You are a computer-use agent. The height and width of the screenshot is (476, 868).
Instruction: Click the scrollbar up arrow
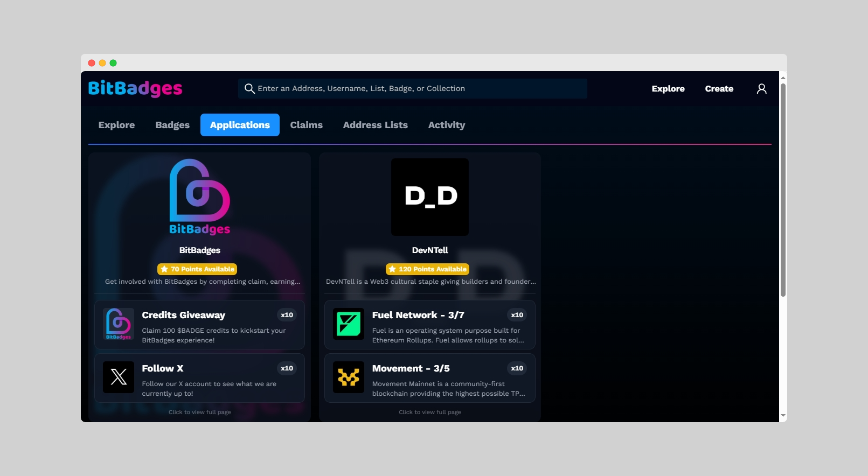[x=783, y=78]
